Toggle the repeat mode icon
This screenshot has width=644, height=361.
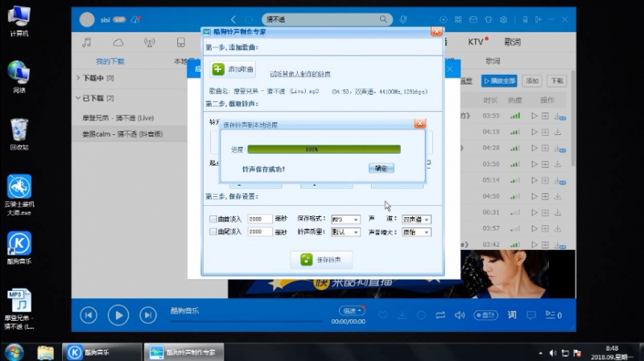(440, 315)
